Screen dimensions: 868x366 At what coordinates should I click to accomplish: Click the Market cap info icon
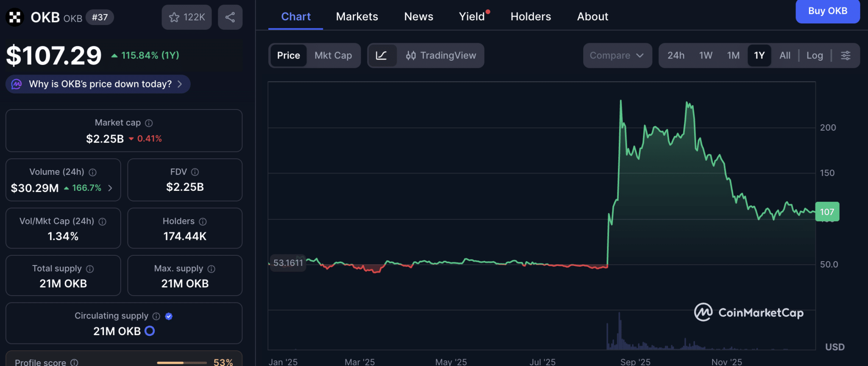pos(149,123)
